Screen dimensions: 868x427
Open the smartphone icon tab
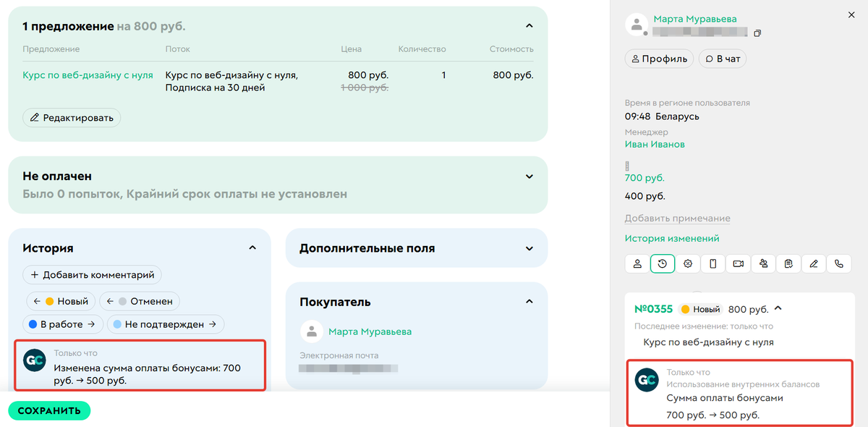(x=713, y=264)
